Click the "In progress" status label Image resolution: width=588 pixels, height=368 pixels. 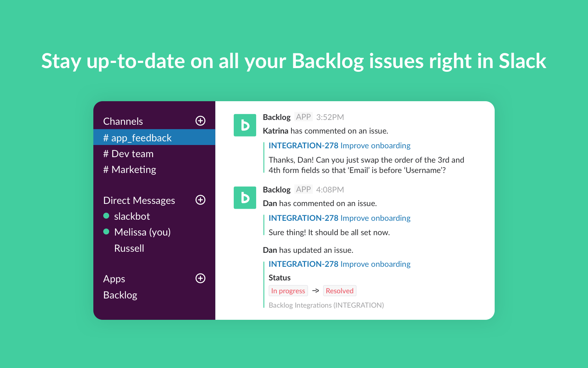(x=288, y=291)
